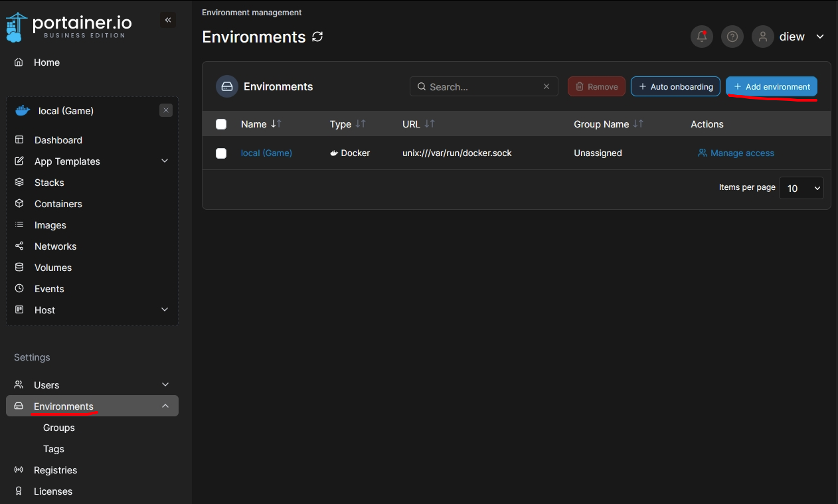
Task: Check the local (Game) row checkbox
Action: (x=221, y=153)
